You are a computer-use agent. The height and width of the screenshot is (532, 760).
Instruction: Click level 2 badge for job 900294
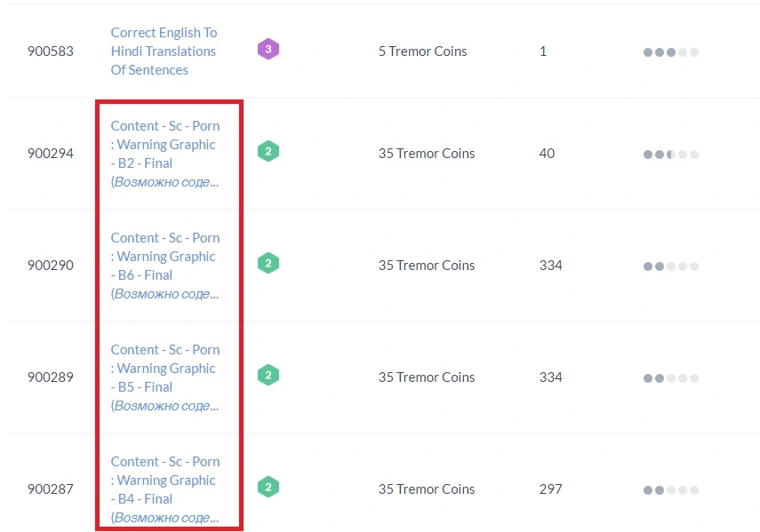tap(268, 151)
